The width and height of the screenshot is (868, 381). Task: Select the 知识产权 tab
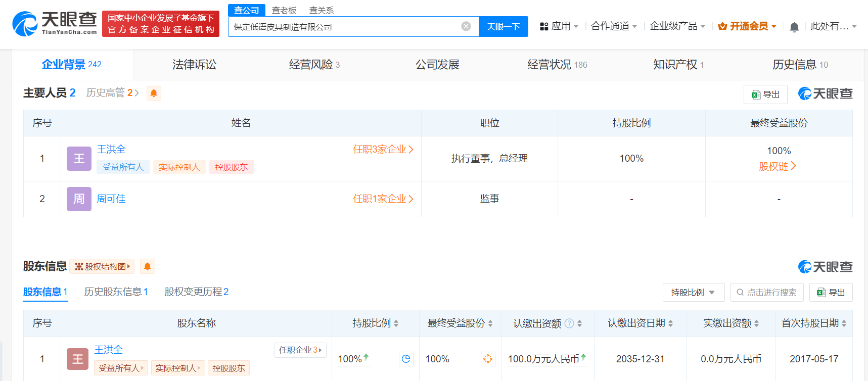tap(678, 65)
